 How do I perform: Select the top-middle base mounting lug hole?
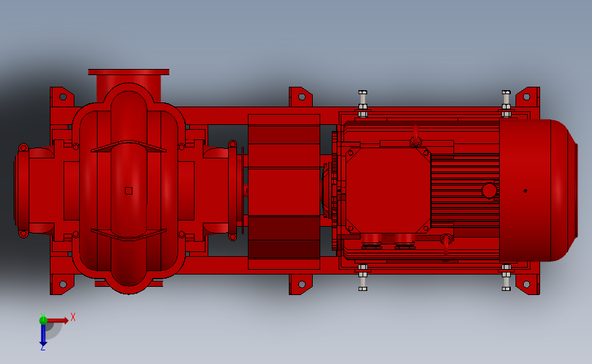click(302, 97)
